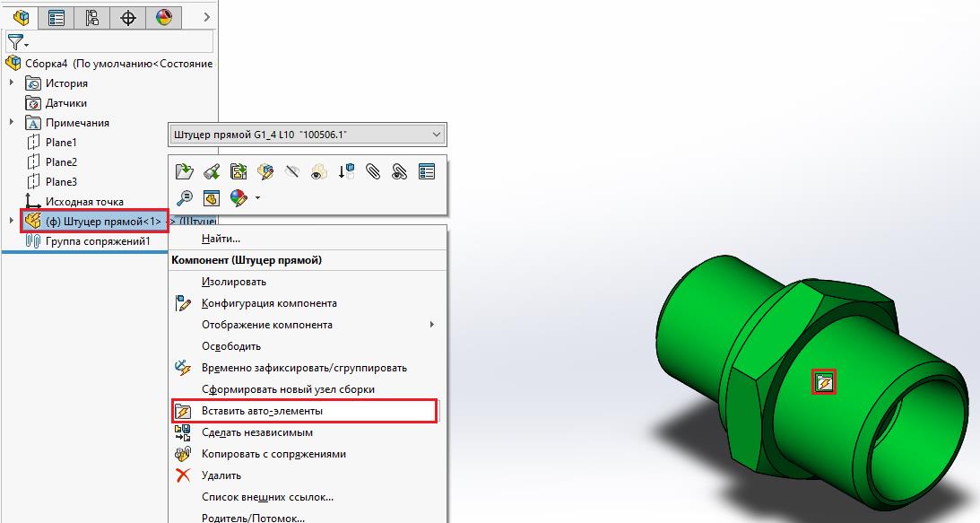The image size is (980, 523).
Task: Select the История tree item
Action: [x=66, y=83]
